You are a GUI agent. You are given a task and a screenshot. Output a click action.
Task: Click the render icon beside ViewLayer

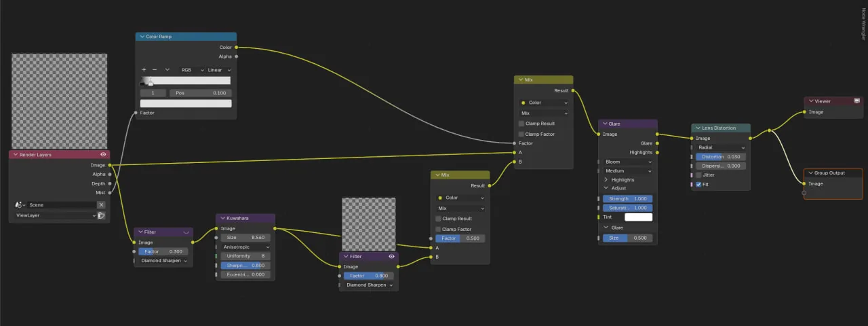coord(101,215)
